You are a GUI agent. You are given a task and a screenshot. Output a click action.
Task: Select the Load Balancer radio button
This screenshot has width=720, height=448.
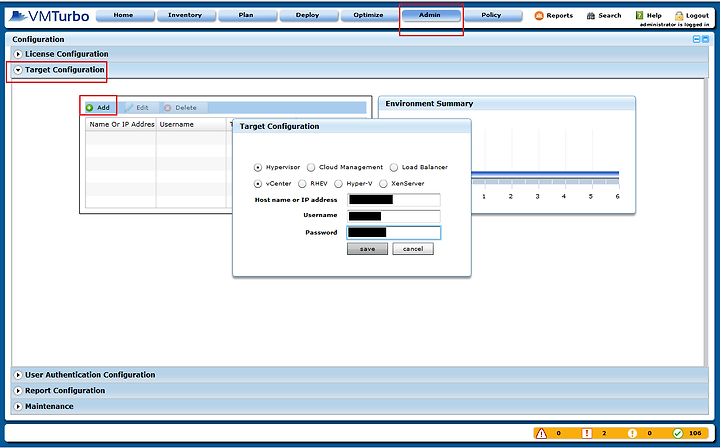[x=394, y=168]
